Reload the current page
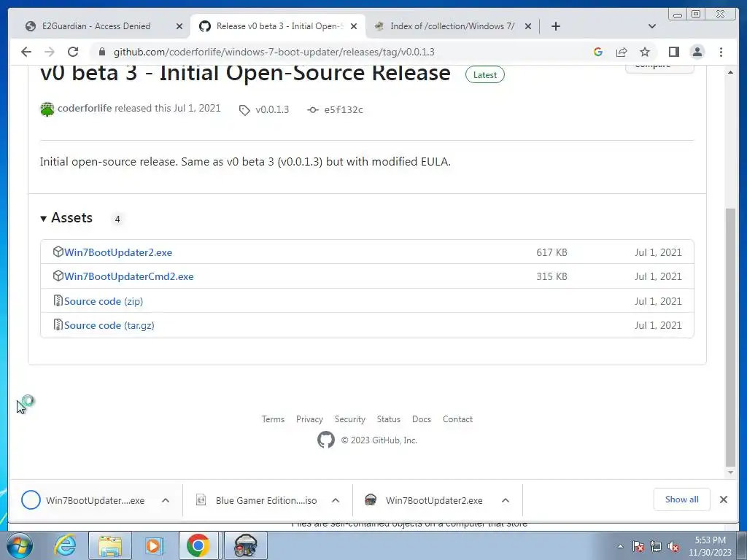Screen dimensions: 747x560 73,52
